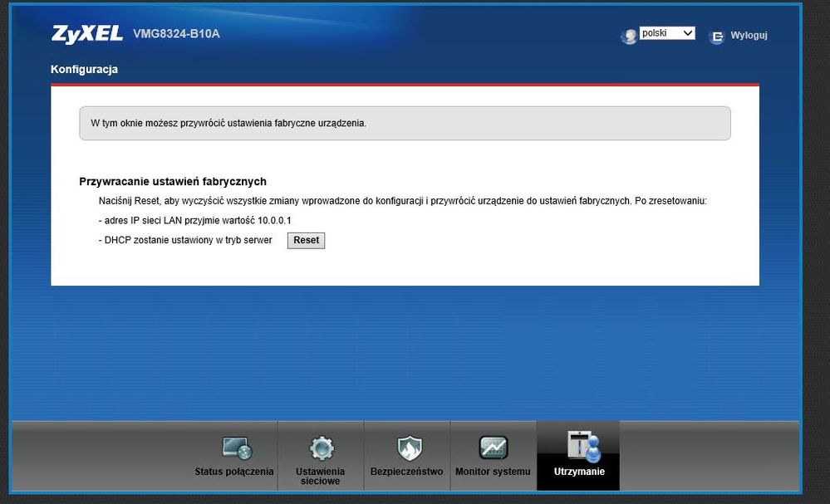Go to Ustawienia sieciowe tab label
The width and height of the screenshot is (830, 504).
point(321,476)
